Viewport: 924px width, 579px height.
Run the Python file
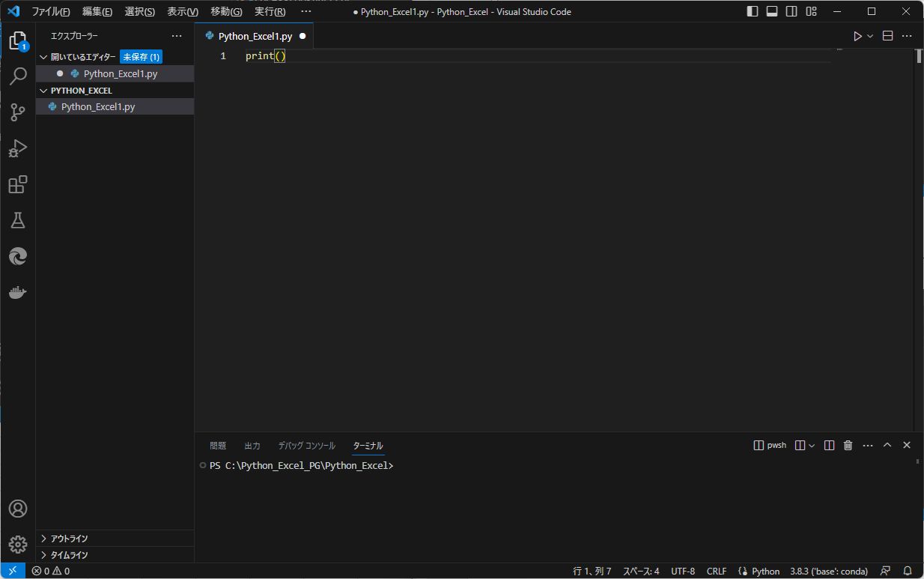tap(858, 36)
